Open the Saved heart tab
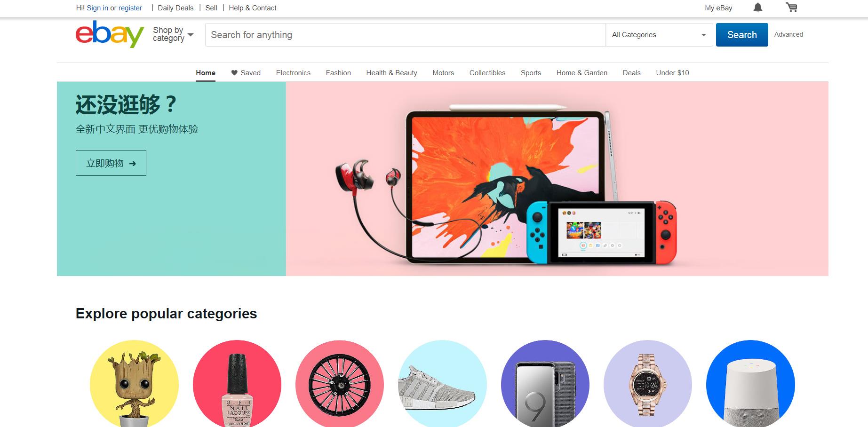868x427 pixels. tap(246, 73)
